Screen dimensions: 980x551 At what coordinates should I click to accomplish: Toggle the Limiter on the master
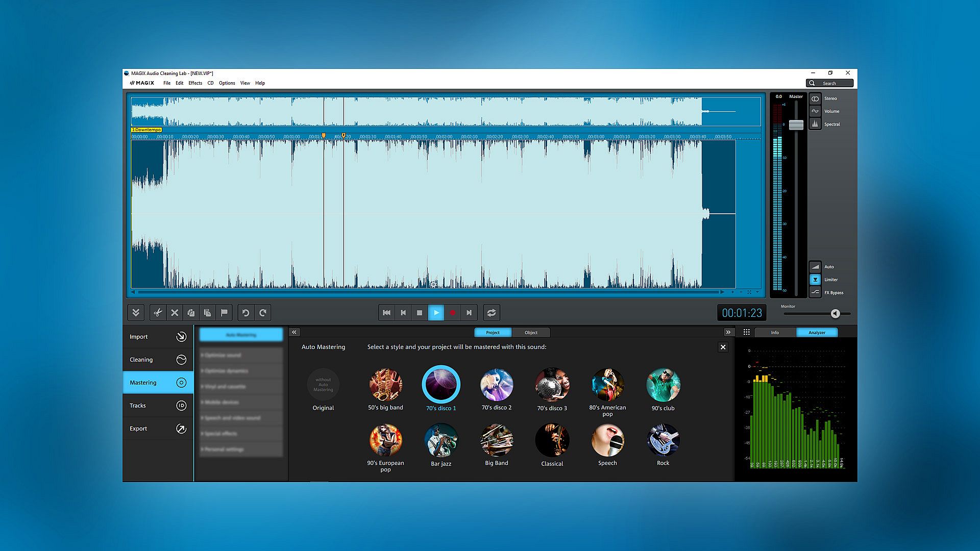point(815,280)
